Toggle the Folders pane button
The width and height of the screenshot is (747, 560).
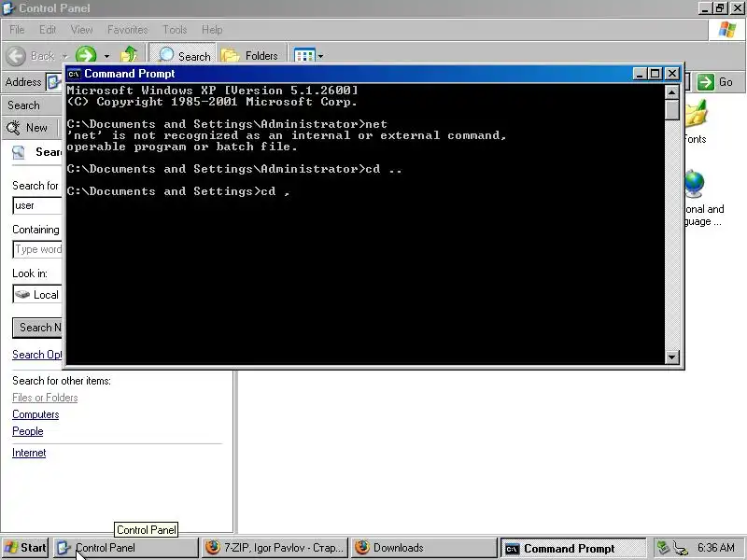point(249,56)
